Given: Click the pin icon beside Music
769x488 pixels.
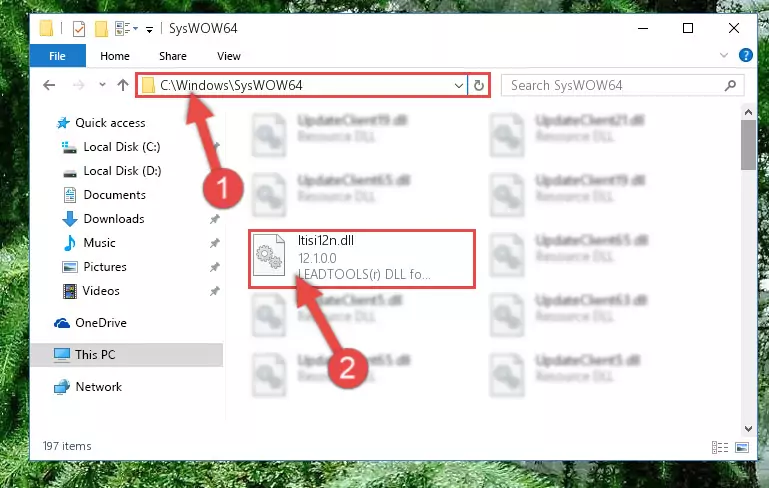Looking at the screenshot, I should point(215,243).
